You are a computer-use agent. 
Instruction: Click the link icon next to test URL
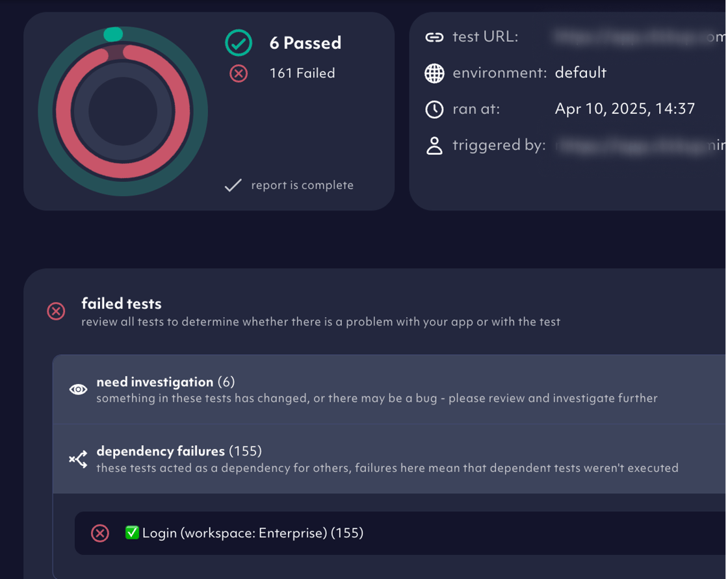[x=435, y=37]
